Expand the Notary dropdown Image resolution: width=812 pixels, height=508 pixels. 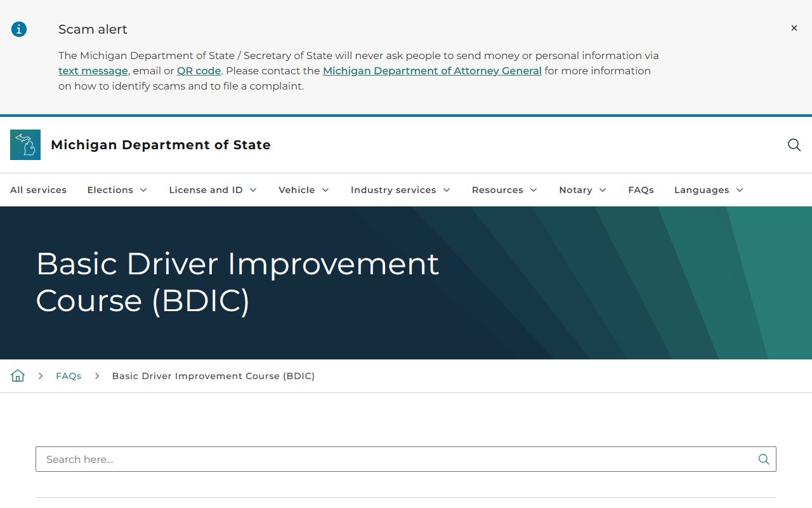tap(583, 190)
